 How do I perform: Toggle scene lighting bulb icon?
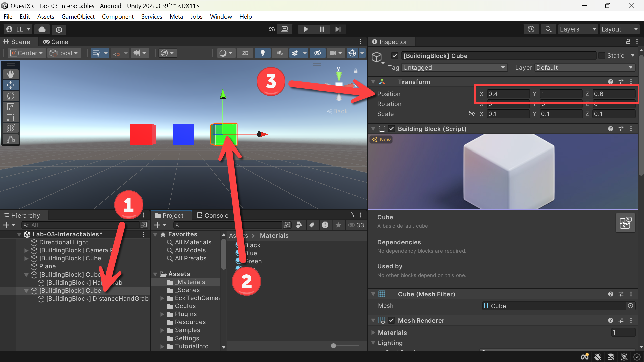pos(263,53)
